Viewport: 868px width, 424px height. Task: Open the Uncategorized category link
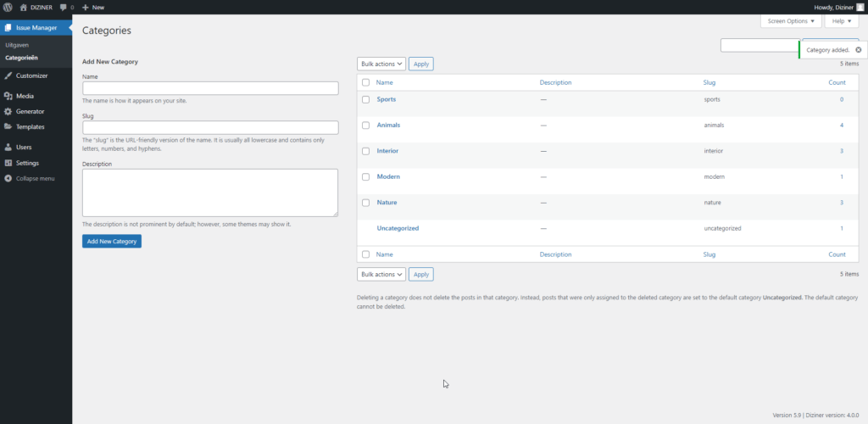(398, 228)
